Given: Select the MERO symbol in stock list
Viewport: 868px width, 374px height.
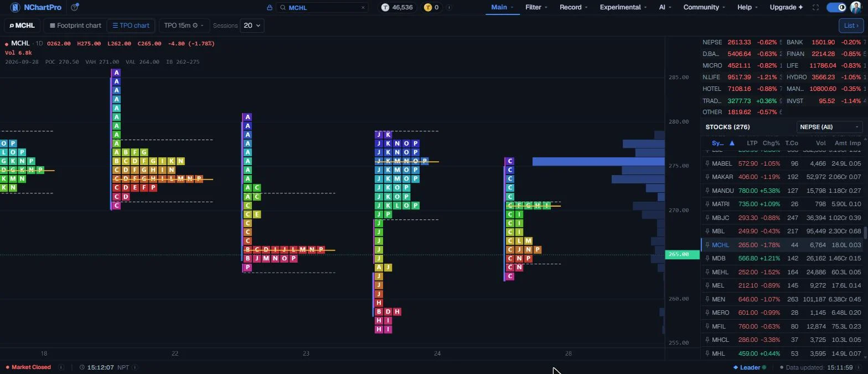Looking at the screenshot, I should click(x=721, y=313).
